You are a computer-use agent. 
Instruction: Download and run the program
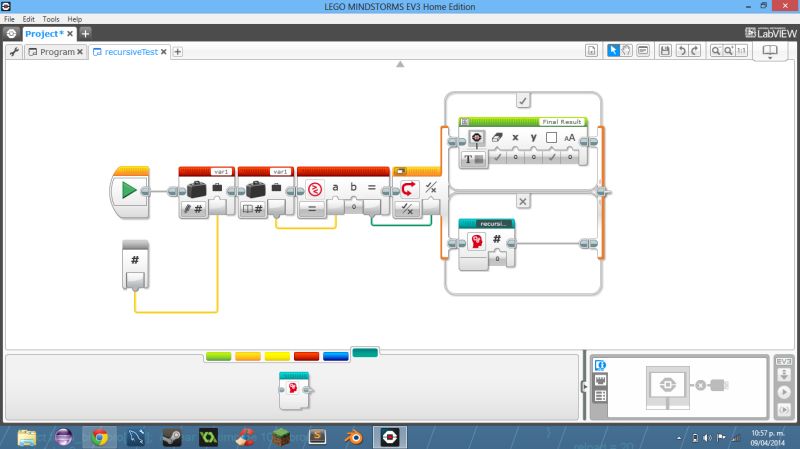(x=784, y=392)
